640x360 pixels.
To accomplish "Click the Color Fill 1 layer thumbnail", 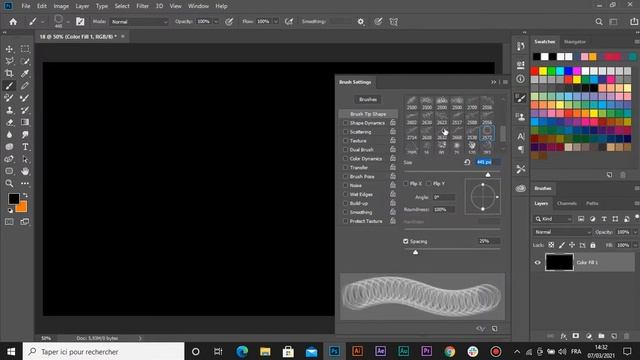I will [559, 262].
